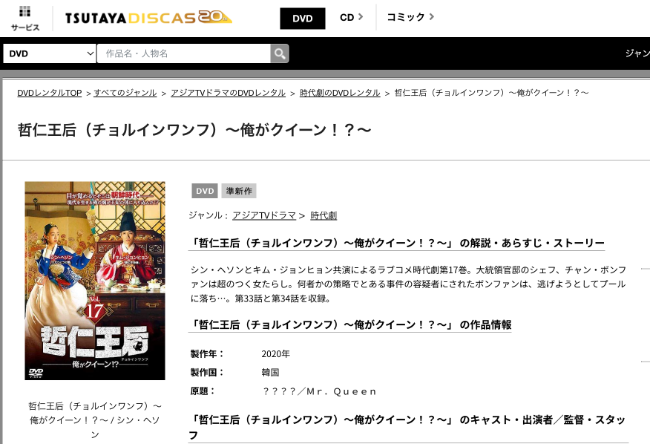The height and width of the screenshot is (444, 650).
Task: Open the アジアTVドラマのDVDレンタル breadcrumb link
Action: 228,93
